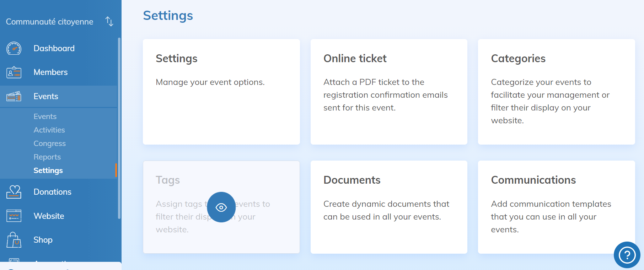Click the Dashboard gauge icon

[x=14, y=48]
